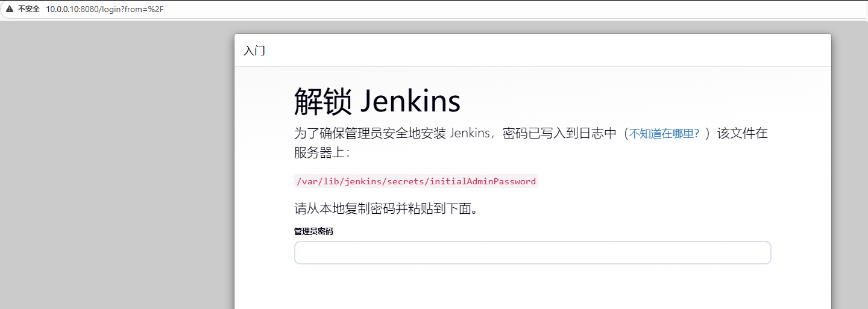The height and width of the screenshot is (309, 868).
Task: Focus the 管理员密码 password field
Action: tap(533, 252)
